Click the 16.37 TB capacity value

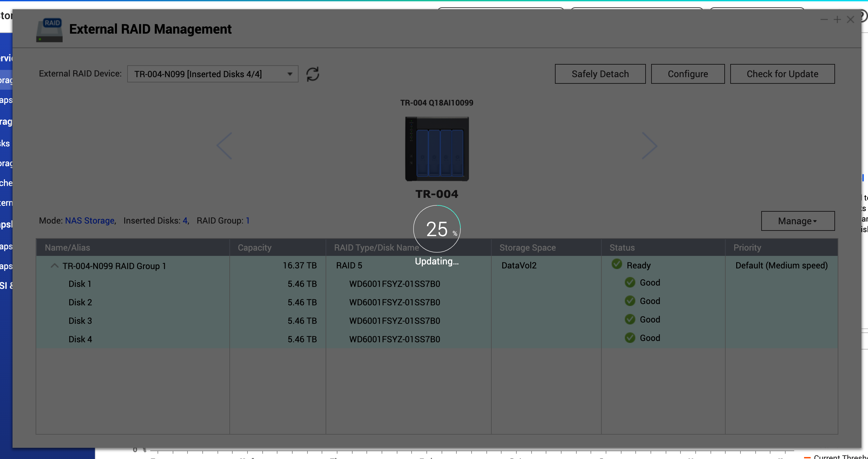click(x=300, y=265)
